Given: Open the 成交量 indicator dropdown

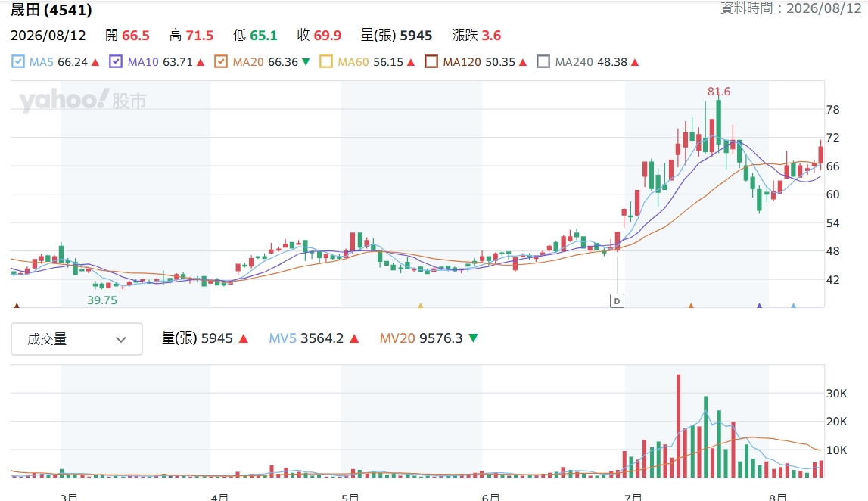Looking at the screenshot, I should pyautogui.click(x=77, y=339).
